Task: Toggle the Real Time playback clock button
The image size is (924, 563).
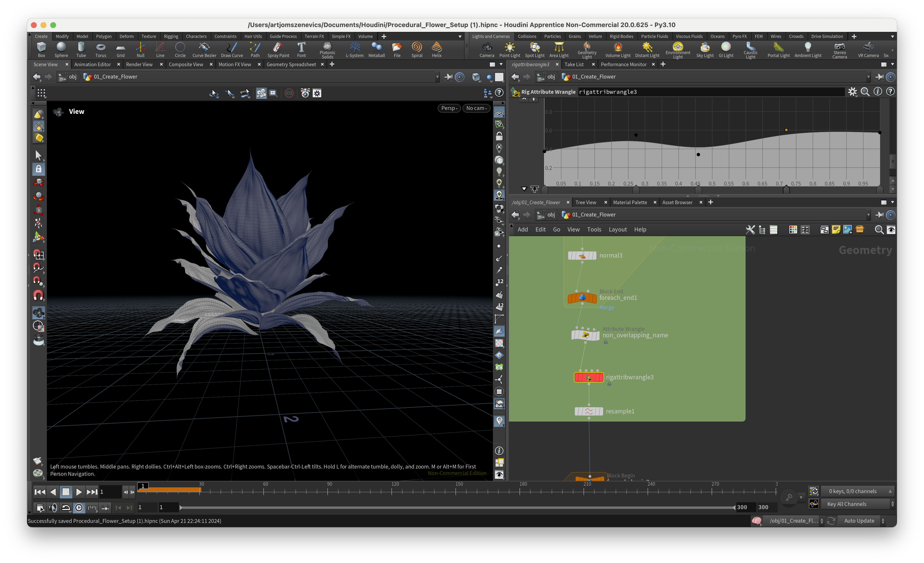Action: coord(79,507)
